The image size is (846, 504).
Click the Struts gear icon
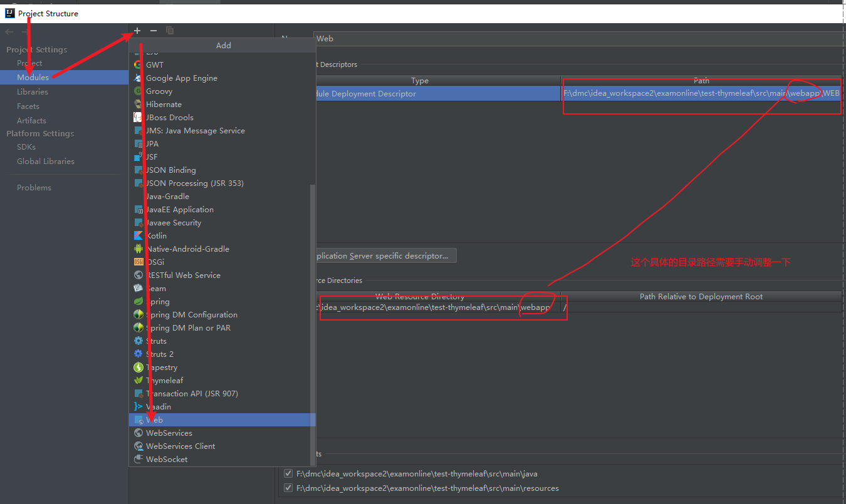(x=138, y=341)
